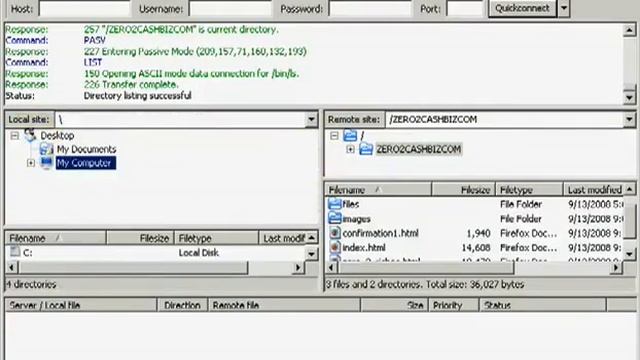
Task: Sort local list by Filesize column
Action: pos(140,238)
